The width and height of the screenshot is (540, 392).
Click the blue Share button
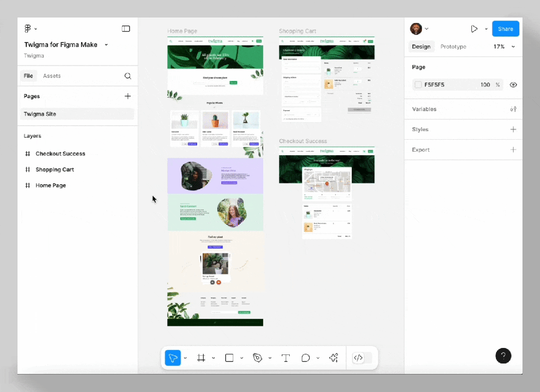coord(505,29)
